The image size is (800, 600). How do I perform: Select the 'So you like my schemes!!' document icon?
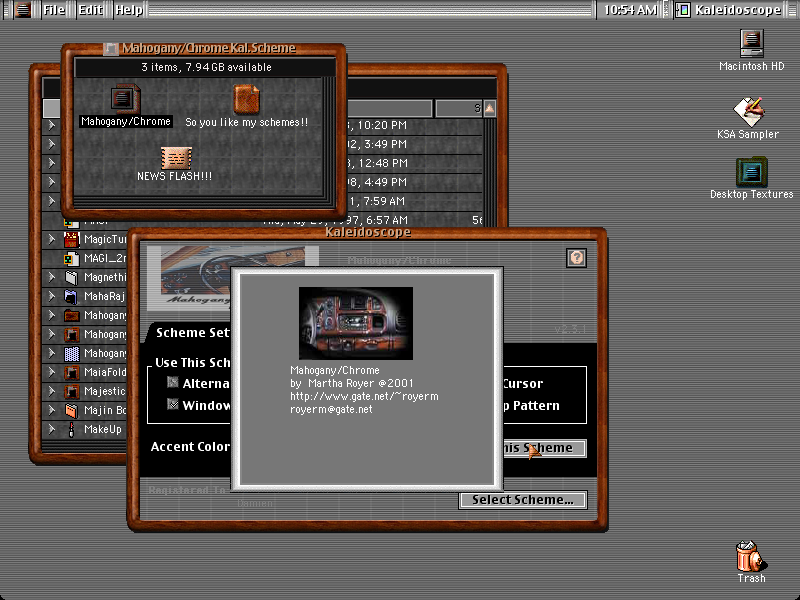pos(246,98)
